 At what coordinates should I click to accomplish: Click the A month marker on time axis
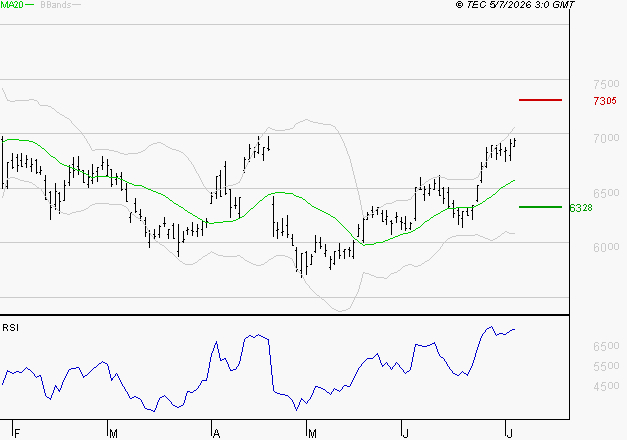coord(216,434)
